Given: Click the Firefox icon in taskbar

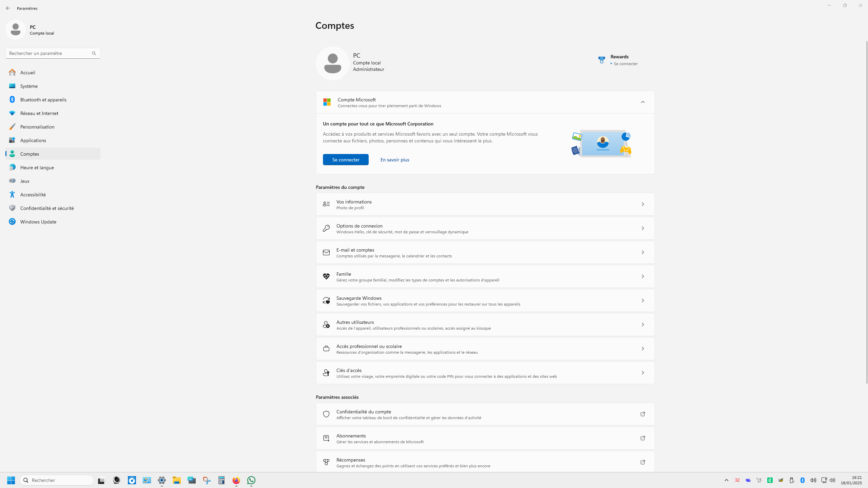Looking at the screenshot, I should [x=236, y=480].
